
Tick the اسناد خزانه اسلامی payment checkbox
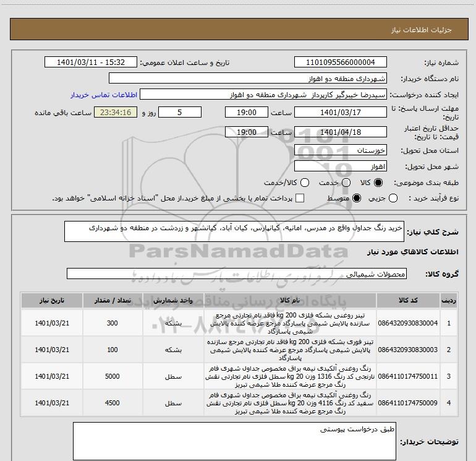coord(300,198)
